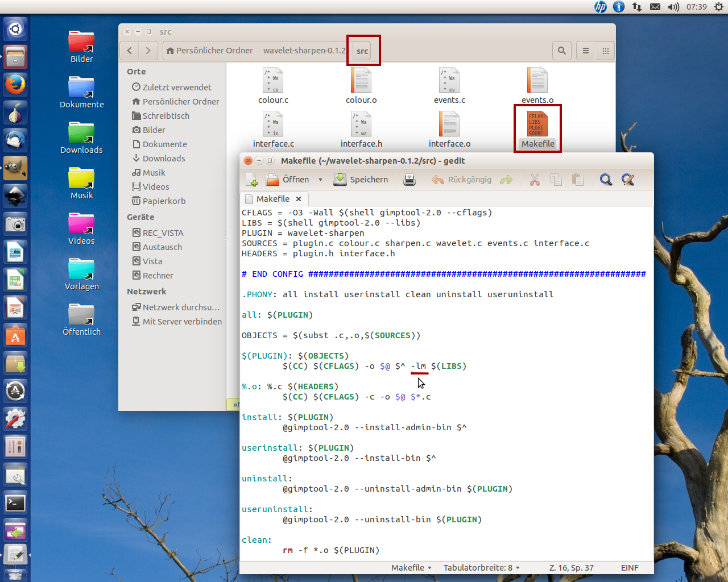The width and height of the screenshot is (728, 582).
Task: Click the search icon in file manager
Action: 562,51
